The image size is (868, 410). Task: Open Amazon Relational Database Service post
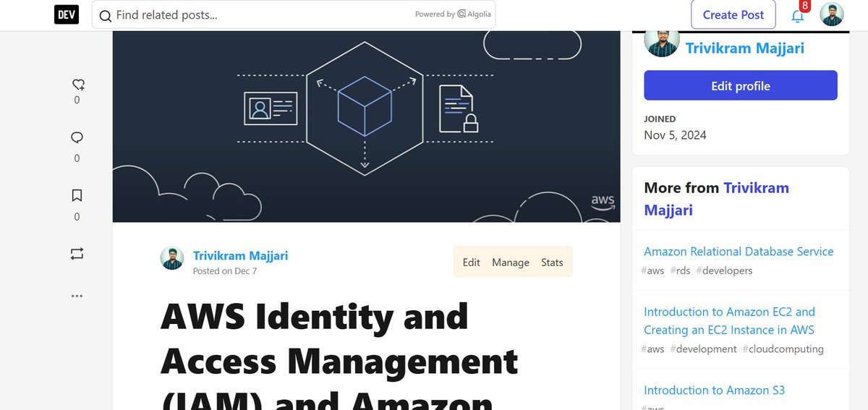tap(739, 252)
